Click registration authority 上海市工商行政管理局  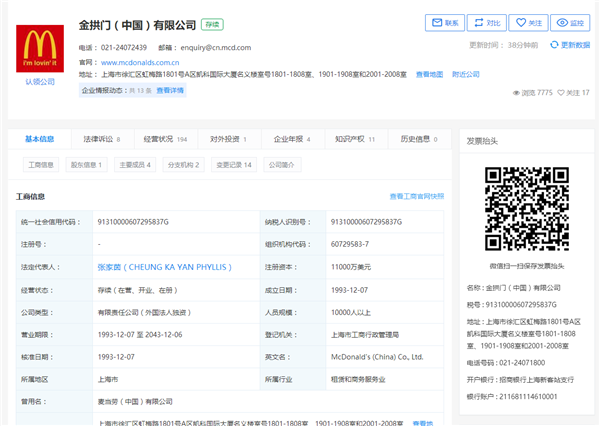pyautogui.click(x=365, y=335)
